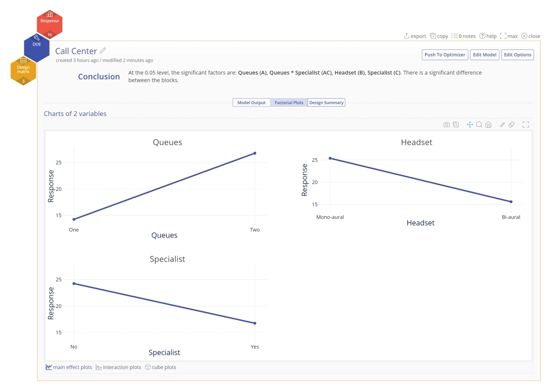Select the zoom magnifier tool
This screenshot has width=550, height=392.
pos(479,125)
